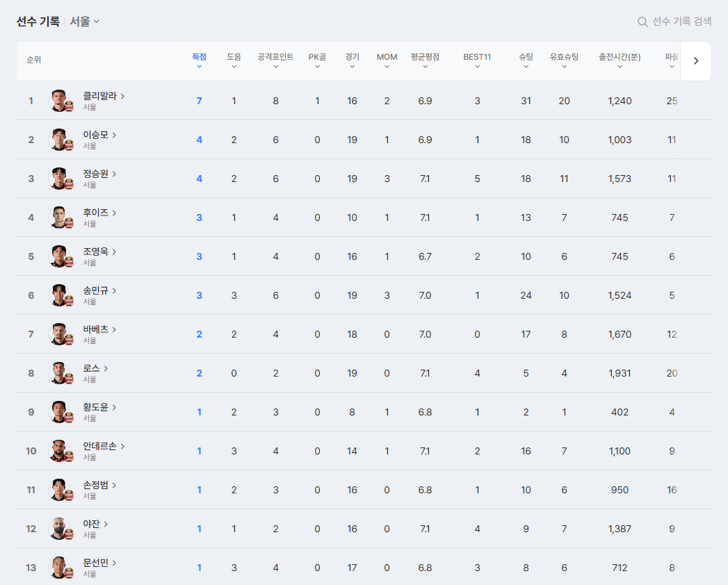The width and height of the screenshot is (728, 585).
Task: Click 클리말라's goal count 7
Action: click(x=199, y=101)
